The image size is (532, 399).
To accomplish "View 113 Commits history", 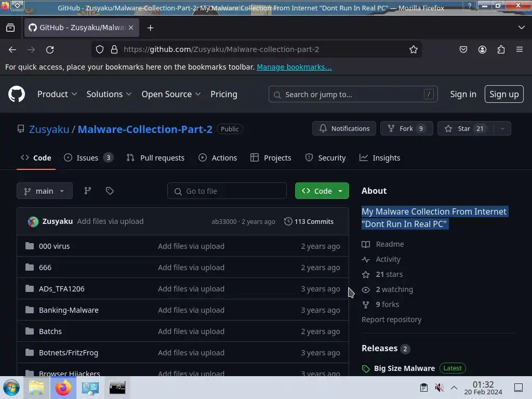I will (309, 221).
